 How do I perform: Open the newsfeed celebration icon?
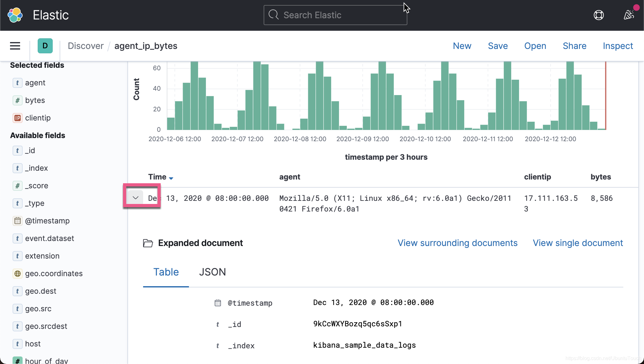629,14
